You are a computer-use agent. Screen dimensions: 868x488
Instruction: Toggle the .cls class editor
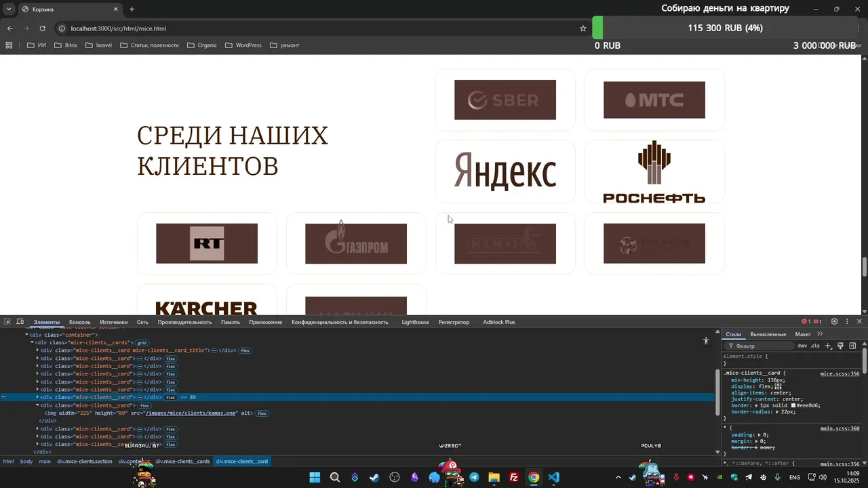pyautogui.click(x=816, y=346)
